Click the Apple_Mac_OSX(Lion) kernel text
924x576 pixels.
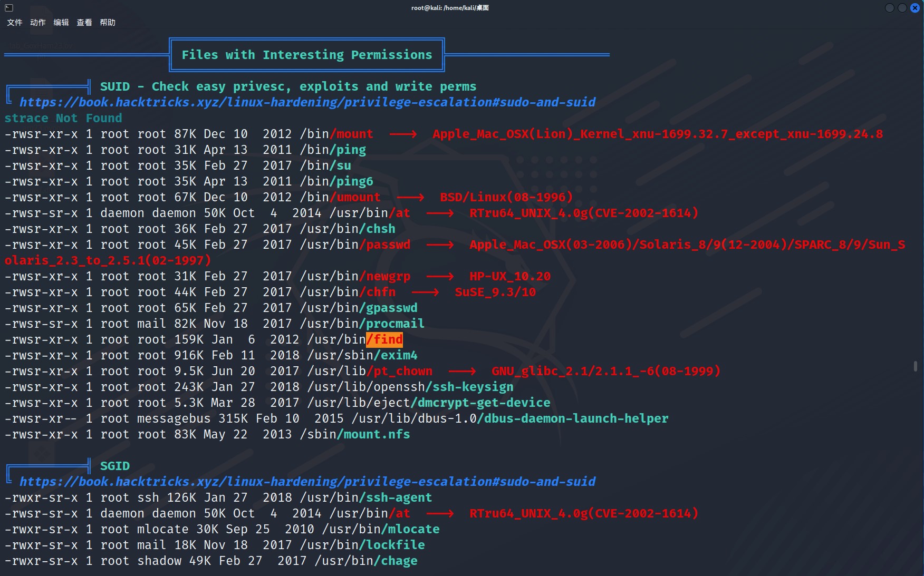point(658,134)
